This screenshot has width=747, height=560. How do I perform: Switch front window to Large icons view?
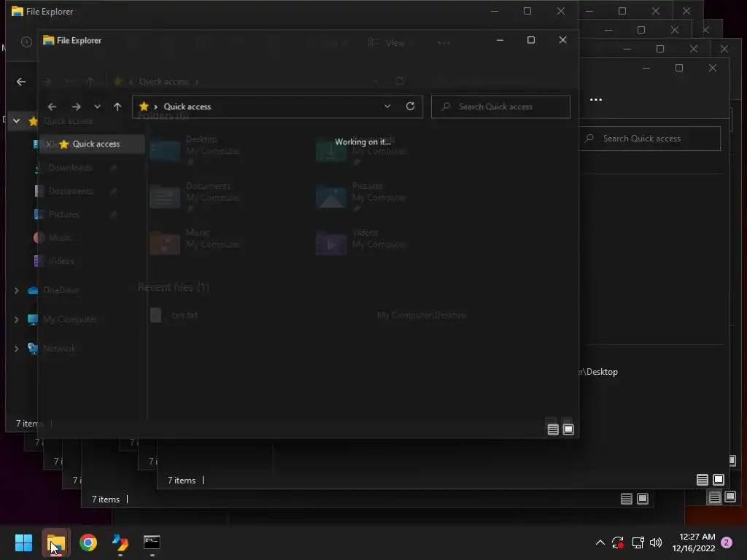click(x=568, y=429)
